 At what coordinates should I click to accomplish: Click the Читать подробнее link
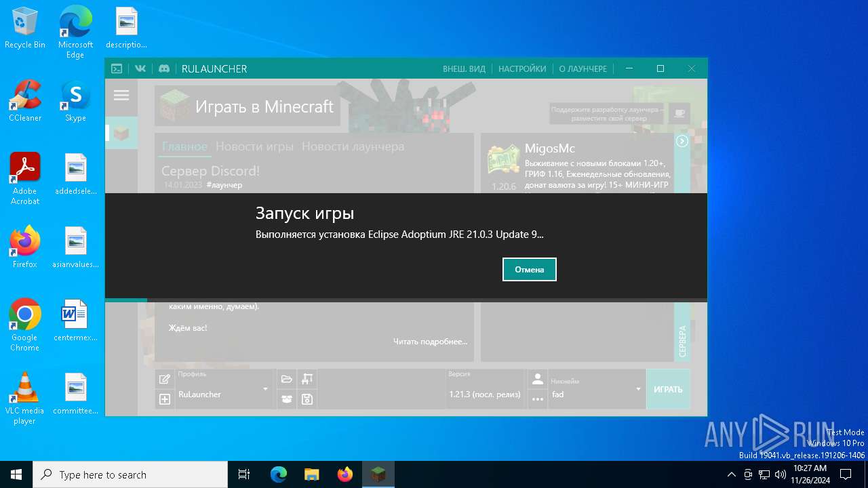(430, 342)
